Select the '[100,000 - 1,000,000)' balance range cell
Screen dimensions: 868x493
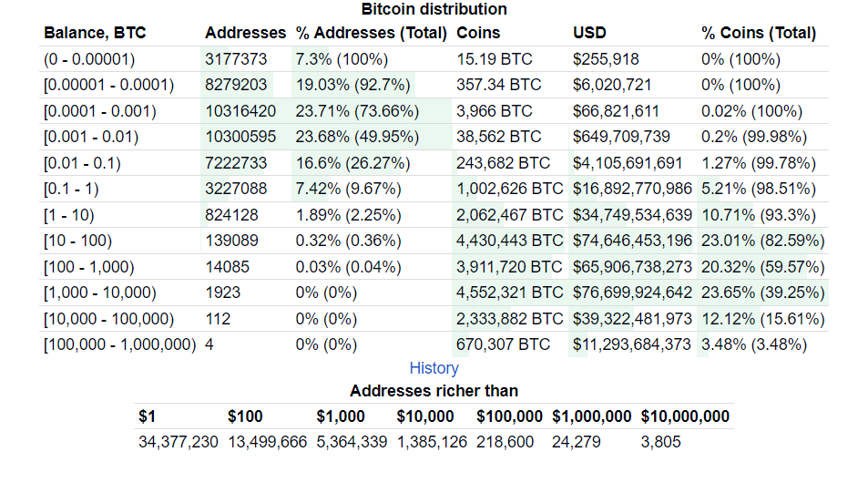pyautogui.click(x=120, y=344)
